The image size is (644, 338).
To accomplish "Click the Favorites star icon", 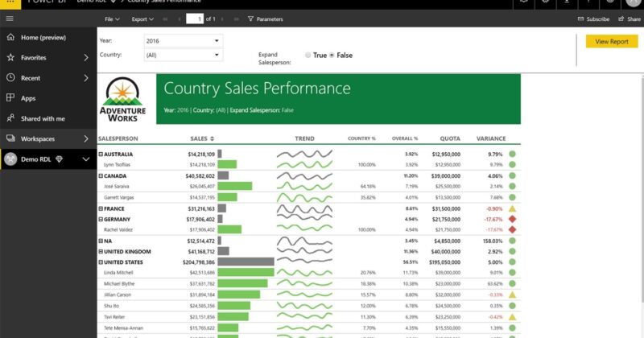I will click(x=10, y=57).
